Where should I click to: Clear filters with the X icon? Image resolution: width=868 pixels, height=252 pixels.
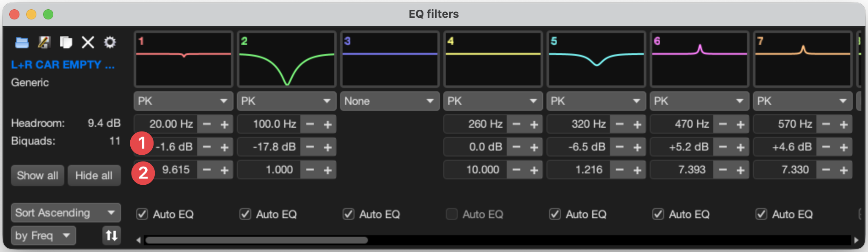pyautogui.click(x=88, y=42)
